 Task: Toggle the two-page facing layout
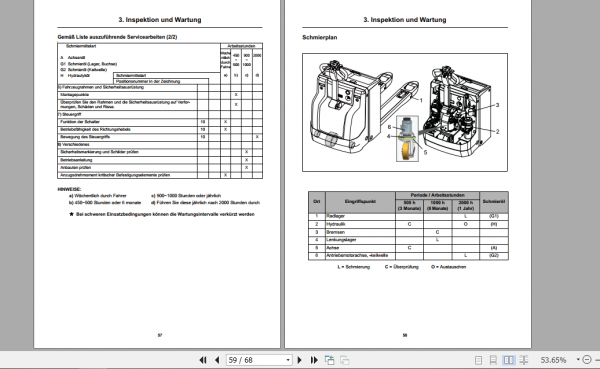coord(509,360)
